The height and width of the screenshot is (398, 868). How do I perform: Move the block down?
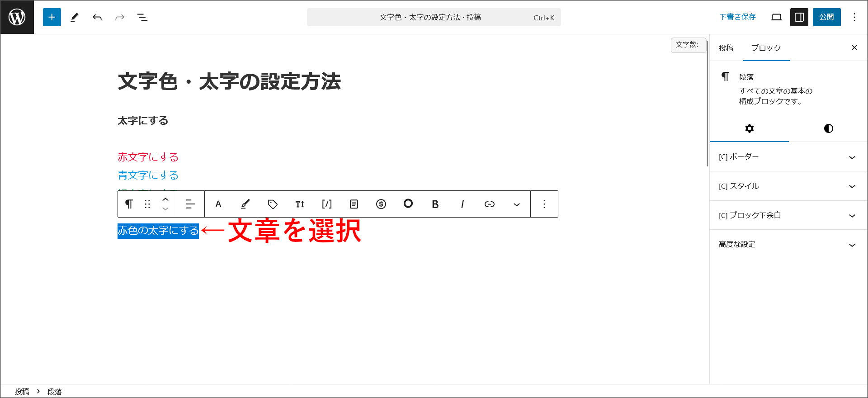pyautogui.click(x=165, y=209)
